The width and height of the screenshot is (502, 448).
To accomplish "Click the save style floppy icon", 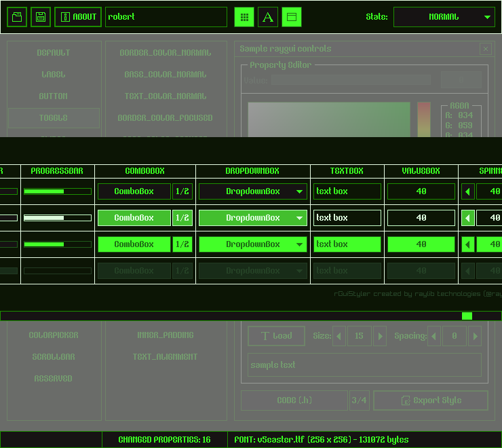I will click(x=41, y=17).
